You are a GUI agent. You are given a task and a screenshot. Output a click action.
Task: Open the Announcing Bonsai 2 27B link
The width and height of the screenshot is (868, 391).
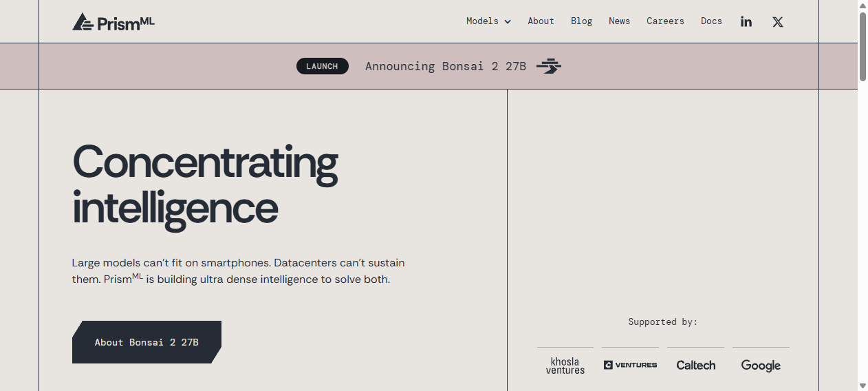pyautogui.click(x=446, y=66)
